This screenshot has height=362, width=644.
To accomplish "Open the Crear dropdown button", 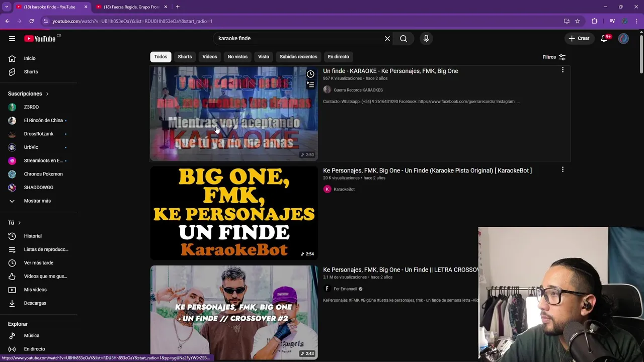I will 579,39.
